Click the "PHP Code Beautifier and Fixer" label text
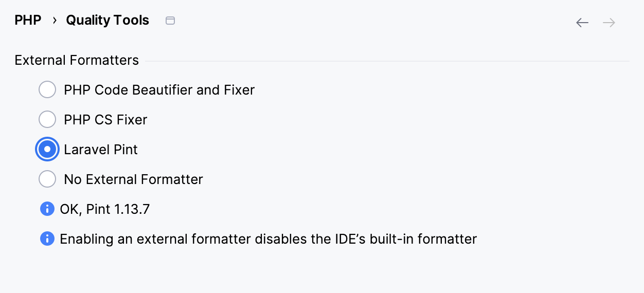The width and height of the screenshot is (644, 293). (x=159, y=90)
